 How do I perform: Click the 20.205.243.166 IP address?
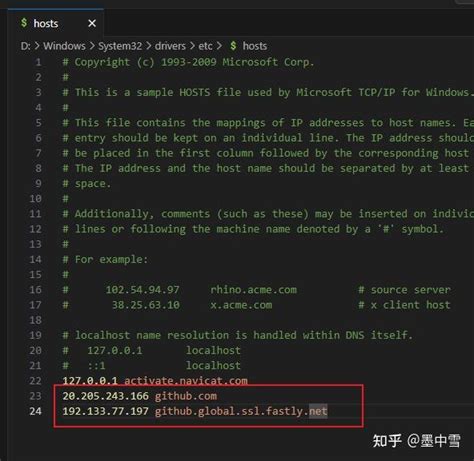tap(105, 396)
